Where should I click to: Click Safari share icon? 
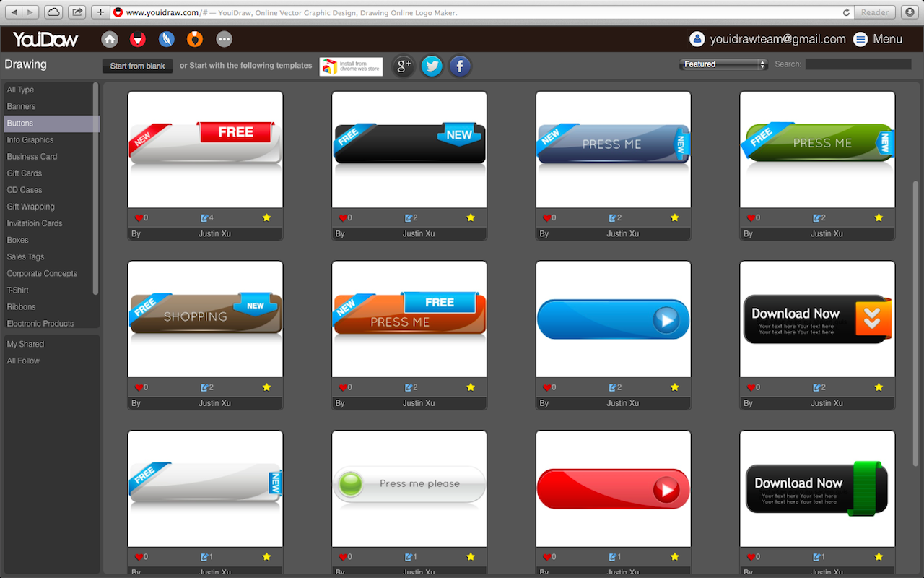[77, 12]
